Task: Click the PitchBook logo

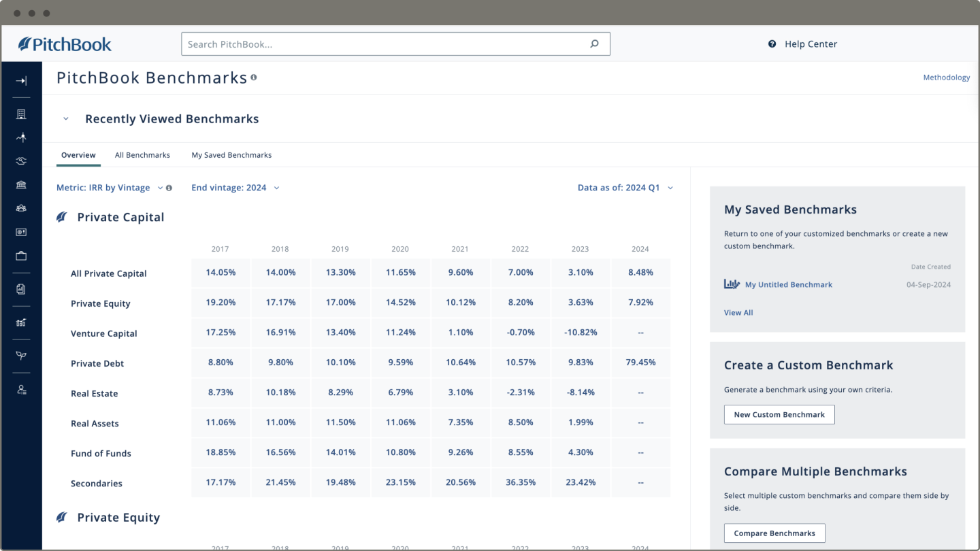Action: pyautogui.click(x=65, y=44)
